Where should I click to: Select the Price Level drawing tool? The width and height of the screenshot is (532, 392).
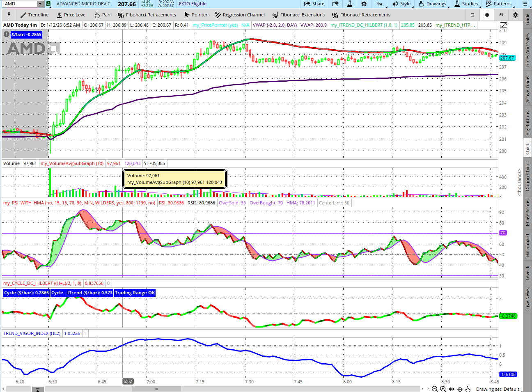71,15
